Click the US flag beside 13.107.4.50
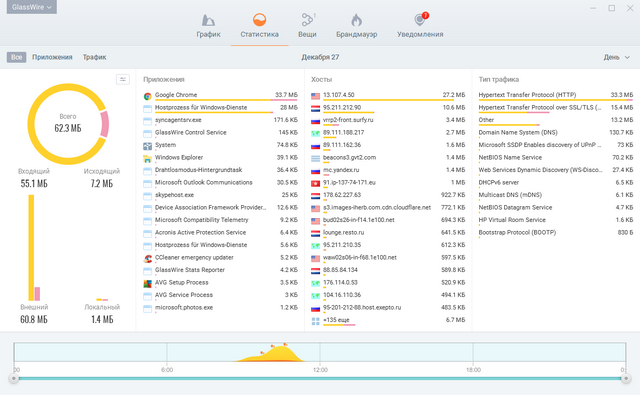Viewport: 640px width, 395px height. pyautogui.click(x=316, y=96)
